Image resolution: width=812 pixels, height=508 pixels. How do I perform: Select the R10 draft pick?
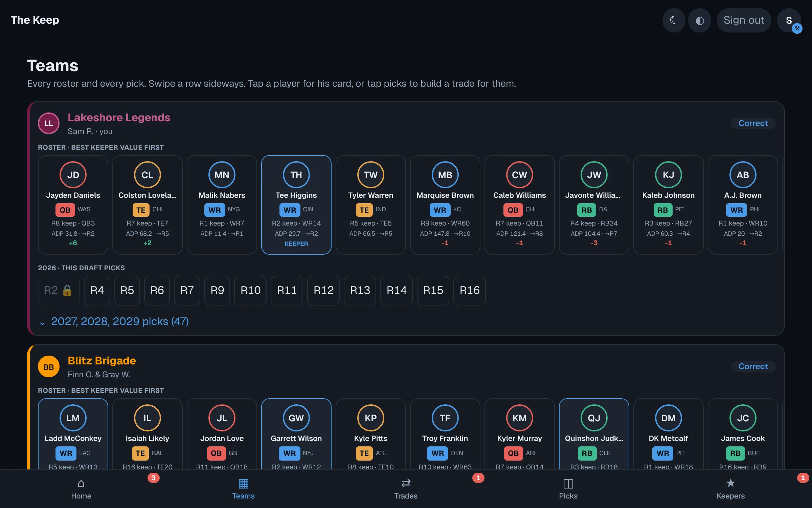click(x=250, y=290)
